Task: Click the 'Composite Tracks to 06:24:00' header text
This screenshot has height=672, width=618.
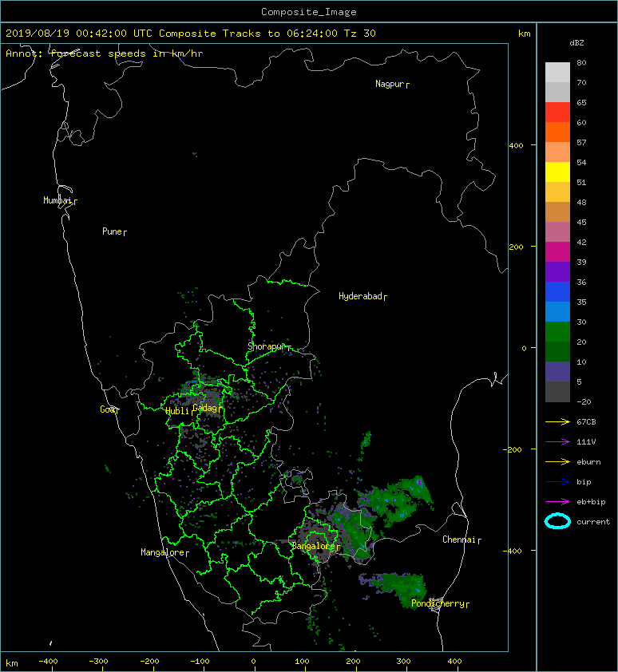Action: coord(248,34)
